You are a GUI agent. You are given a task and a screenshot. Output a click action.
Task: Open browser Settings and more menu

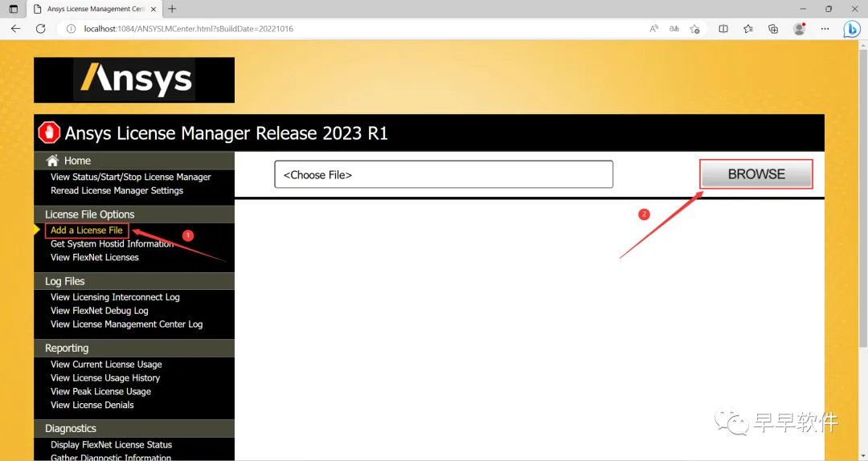coord(825,29)
